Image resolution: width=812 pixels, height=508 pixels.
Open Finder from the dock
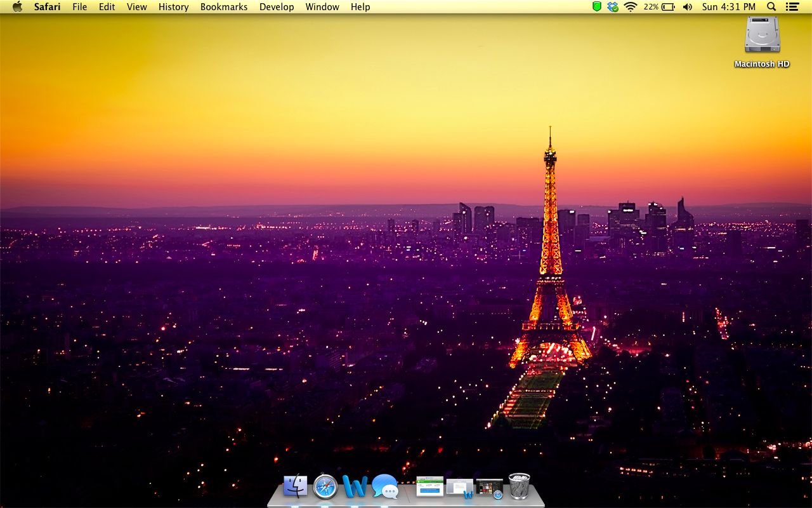pyautogui.click(x=295, y=487)
